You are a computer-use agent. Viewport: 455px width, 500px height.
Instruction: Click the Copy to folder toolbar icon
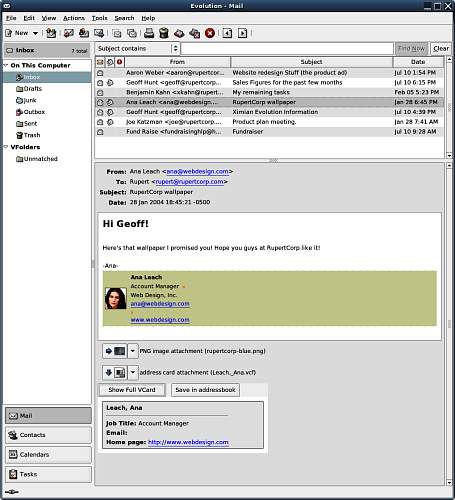click(x=132, y=33)
